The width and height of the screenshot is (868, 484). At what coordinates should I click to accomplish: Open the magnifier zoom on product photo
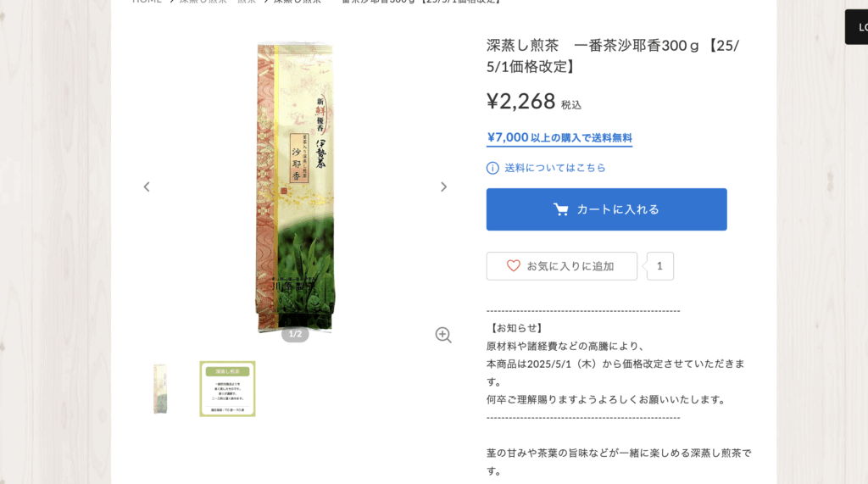[443, 335]
